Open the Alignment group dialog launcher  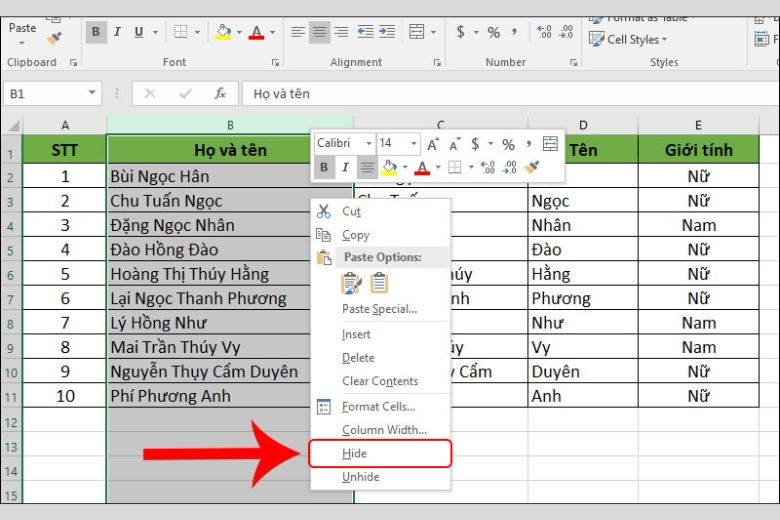point(437,63)
